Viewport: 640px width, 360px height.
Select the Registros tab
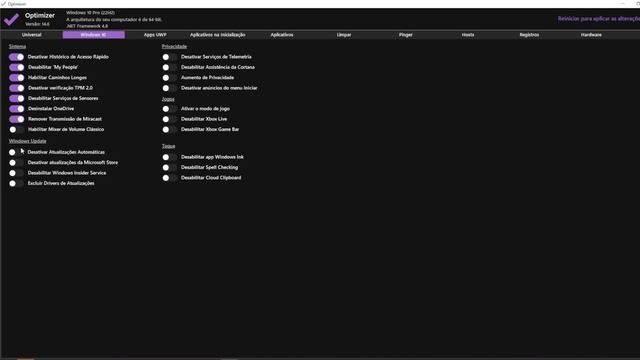point(529,35)
